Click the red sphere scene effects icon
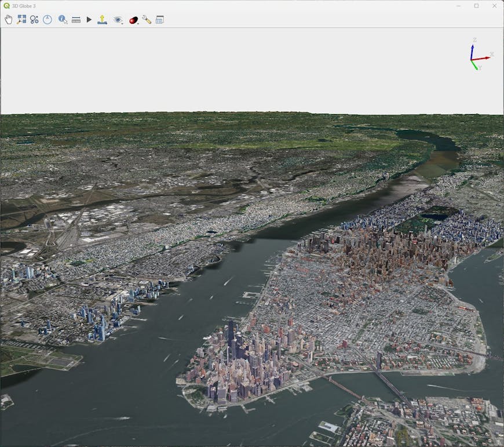Viewport: 504px width, 447px height. pos(132,19)
